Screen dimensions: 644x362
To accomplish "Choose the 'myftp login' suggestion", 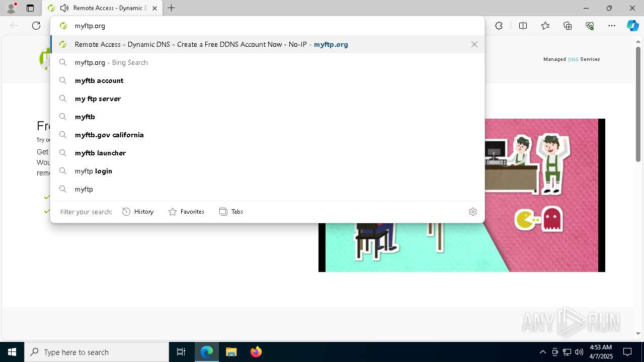I will (x=267, y=171).
